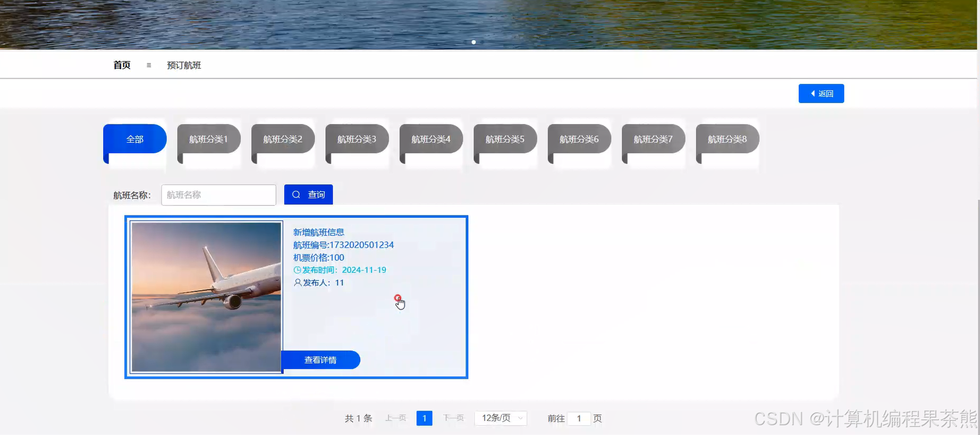Open the 12条/页 page size dropdown
Viewport: 980px width, 435px height.
pyautogui.click(x=501, y=418)
